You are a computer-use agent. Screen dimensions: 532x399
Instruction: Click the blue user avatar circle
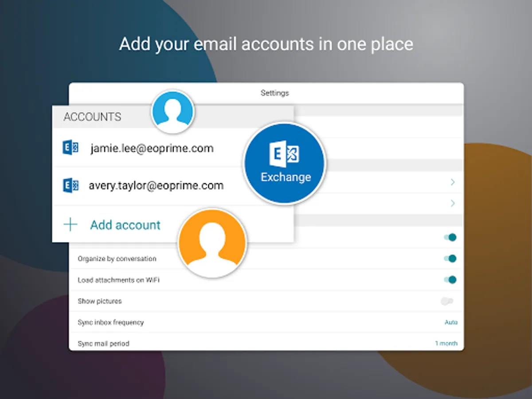coord(172,112)
